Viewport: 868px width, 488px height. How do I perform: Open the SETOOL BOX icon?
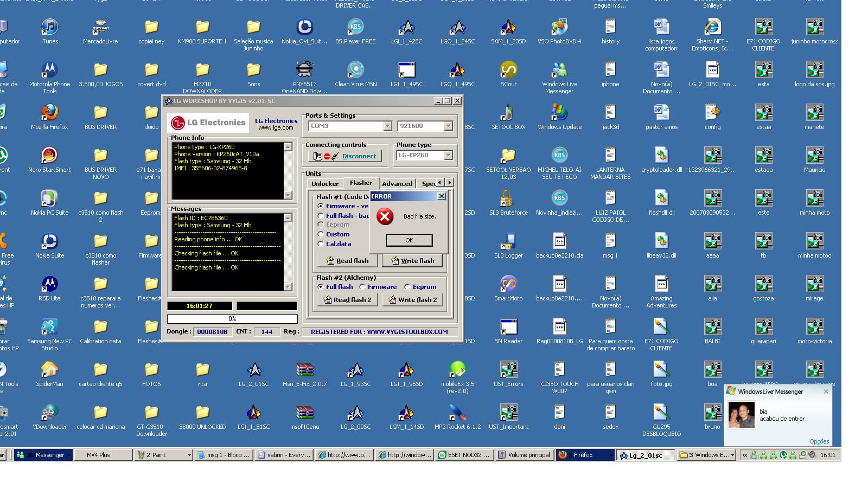[x=508, y=117]
